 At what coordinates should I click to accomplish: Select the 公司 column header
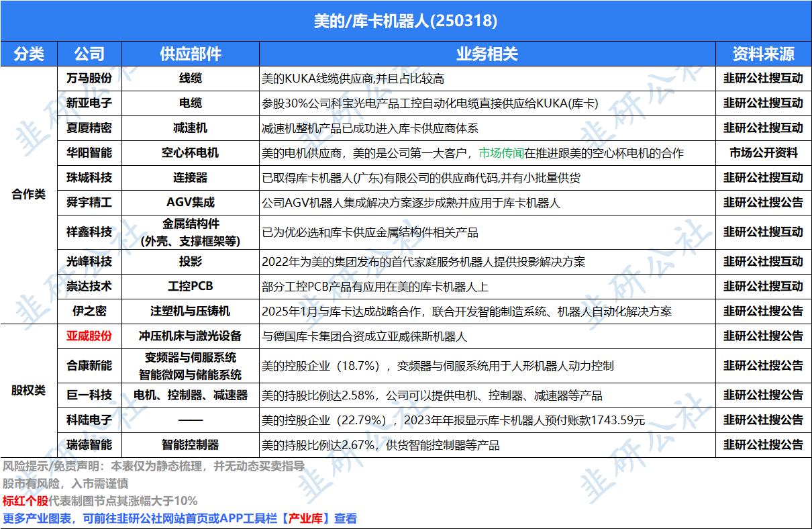[89, 54]
